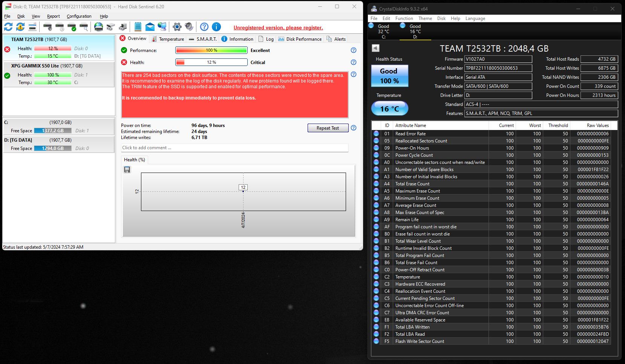Screen dimensions: 625x364
Task: Click the help icon beside Performance Excellent
Action: [354, 50]
